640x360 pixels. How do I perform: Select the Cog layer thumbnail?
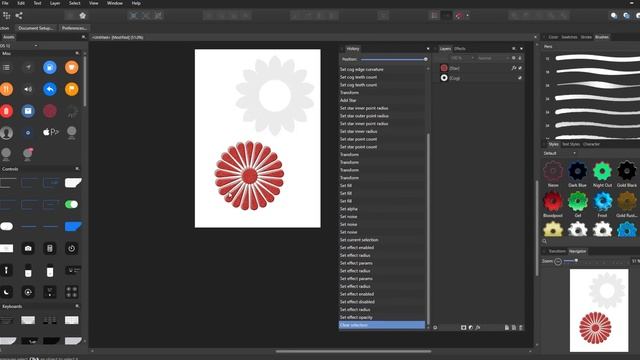(x=444, y=78)
